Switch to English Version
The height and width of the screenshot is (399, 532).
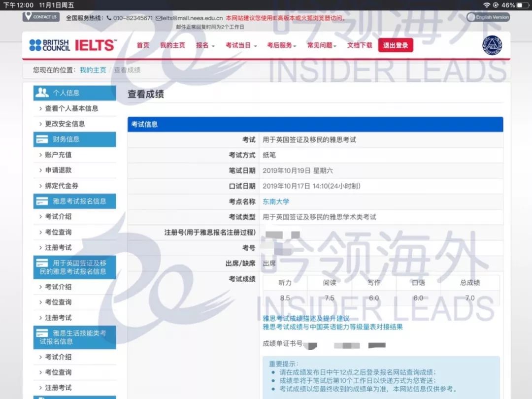492,17
